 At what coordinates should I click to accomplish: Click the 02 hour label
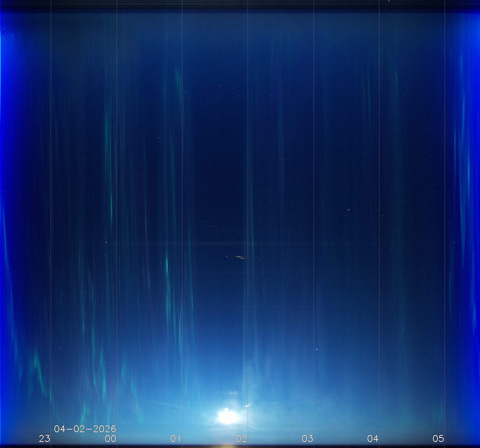tap(241, 439)
